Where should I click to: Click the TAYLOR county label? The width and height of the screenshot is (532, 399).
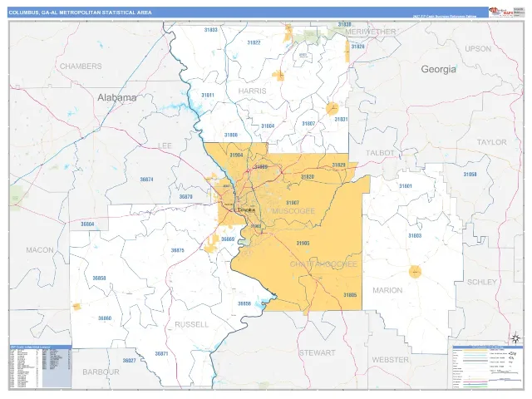coord(491,142)
